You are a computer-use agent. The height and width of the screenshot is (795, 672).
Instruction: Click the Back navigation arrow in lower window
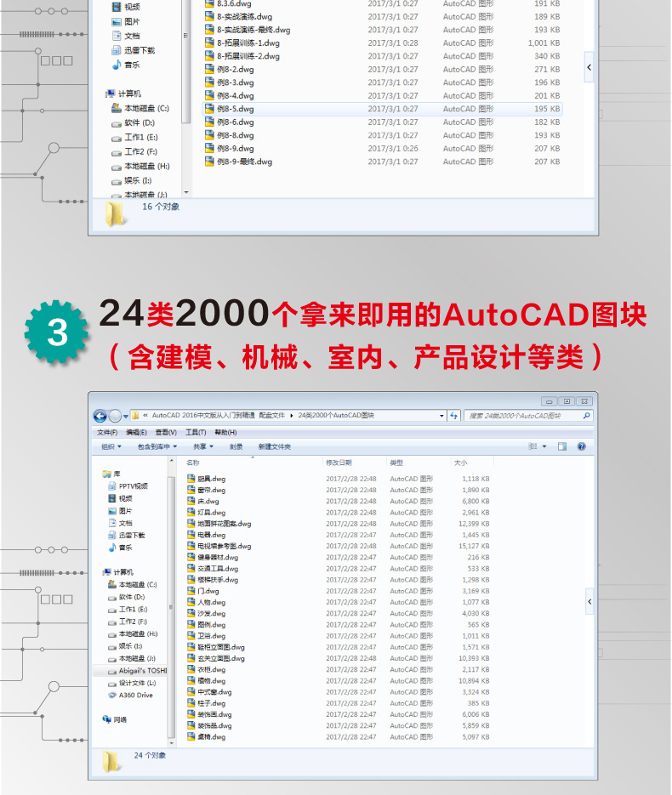[x=100, y=417]
